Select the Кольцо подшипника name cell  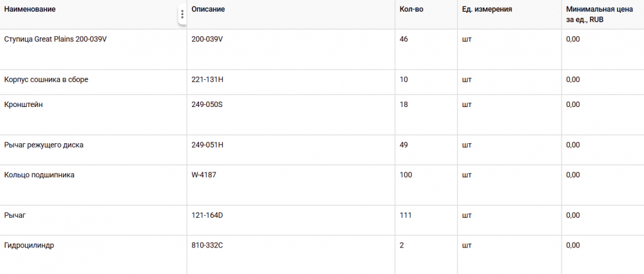click(39, 175)
